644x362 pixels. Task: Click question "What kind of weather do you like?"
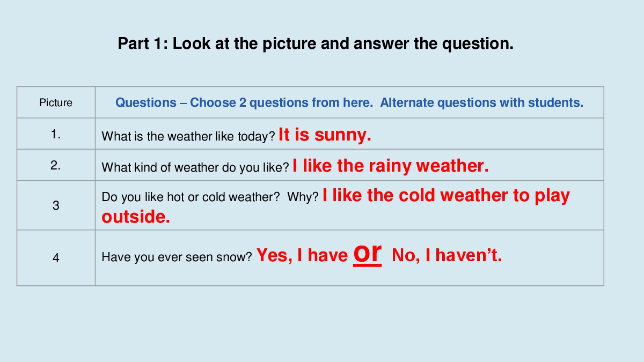tap(195, 168)
